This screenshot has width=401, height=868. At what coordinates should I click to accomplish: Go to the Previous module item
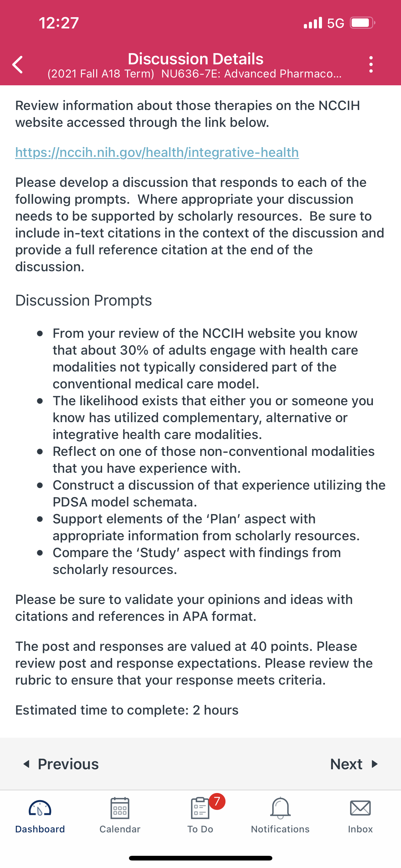[x=61, y=764]
